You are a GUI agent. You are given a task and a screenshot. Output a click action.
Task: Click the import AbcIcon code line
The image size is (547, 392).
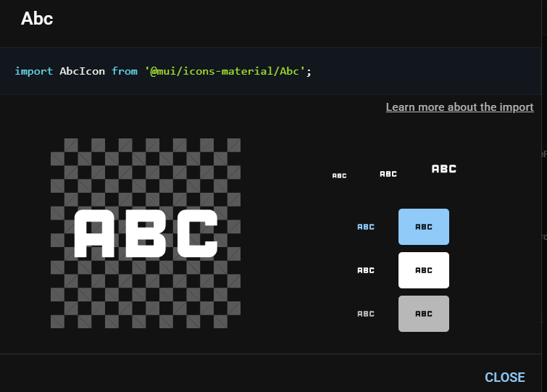163,71
